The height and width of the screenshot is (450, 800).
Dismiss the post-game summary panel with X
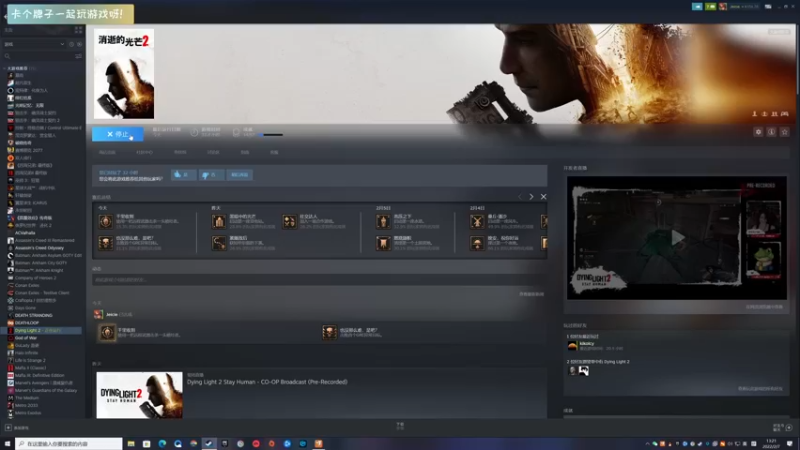coord(543,196)
